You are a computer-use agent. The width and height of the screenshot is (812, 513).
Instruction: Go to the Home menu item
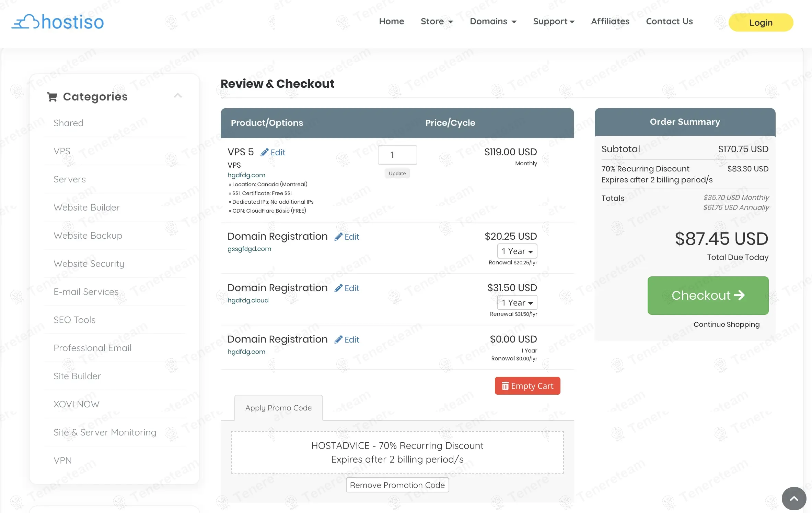[x=391, y=21]
